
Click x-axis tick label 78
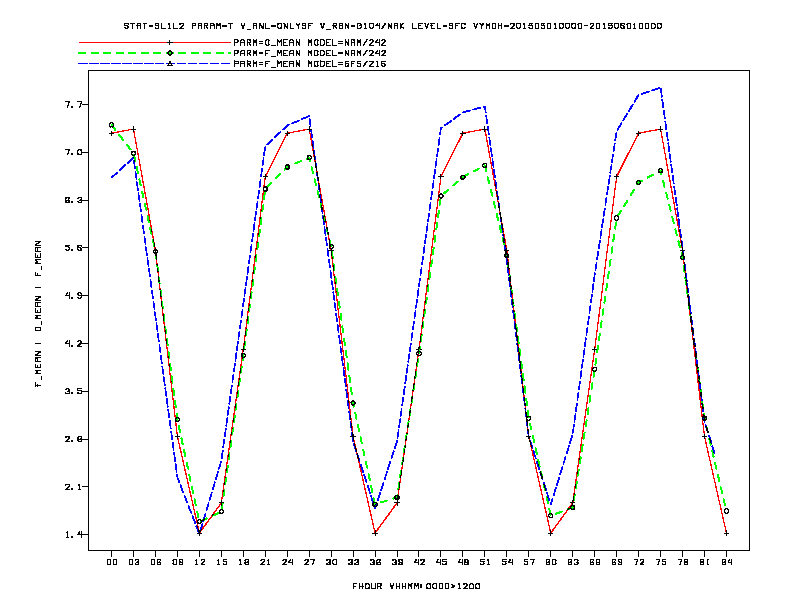point(682,562)
